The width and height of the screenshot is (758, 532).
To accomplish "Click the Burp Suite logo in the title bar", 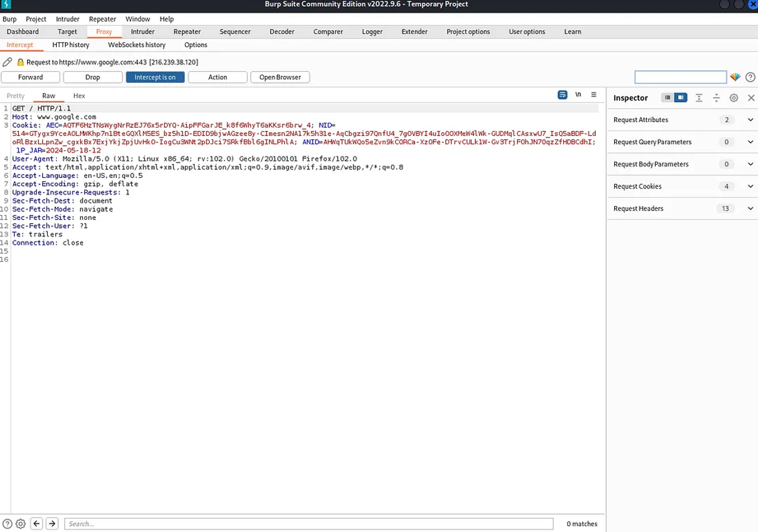I will (6, 4).
